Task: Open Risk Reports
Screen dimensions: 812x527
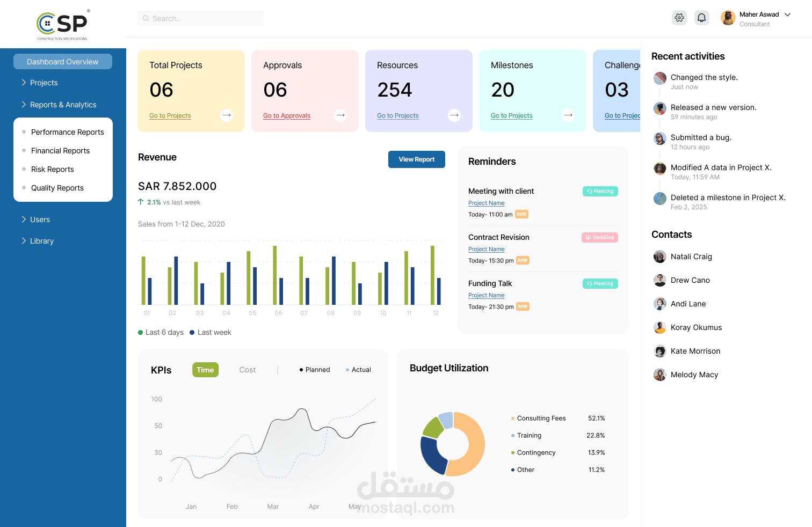Action: point(53,169)
